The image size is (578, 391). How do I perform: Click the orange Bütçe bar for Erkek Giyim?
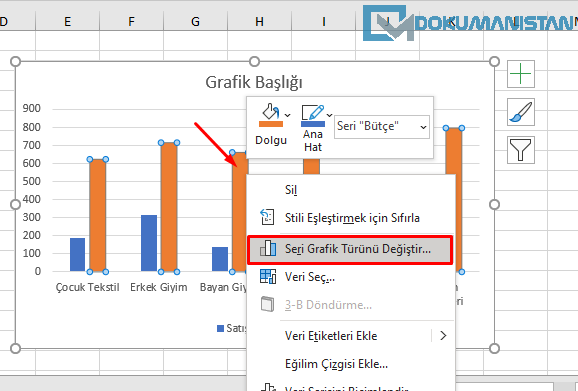(x=169, y=207)
